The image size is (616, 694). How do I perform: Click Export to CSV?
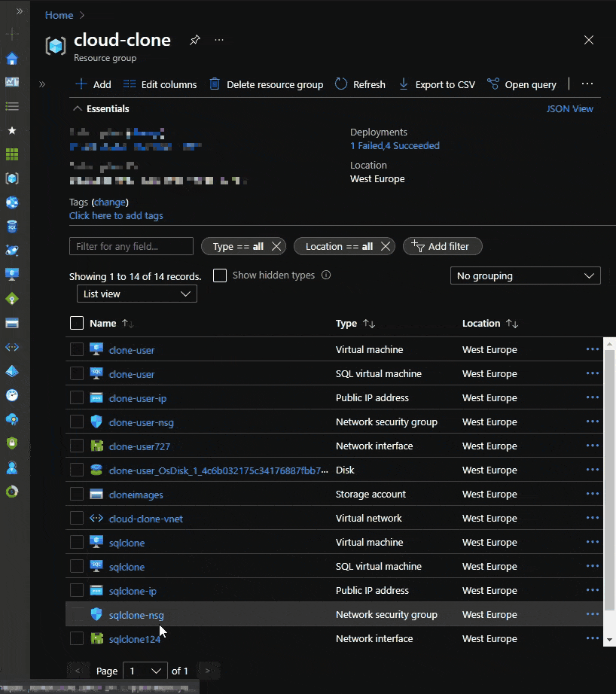tap(437, 84)
